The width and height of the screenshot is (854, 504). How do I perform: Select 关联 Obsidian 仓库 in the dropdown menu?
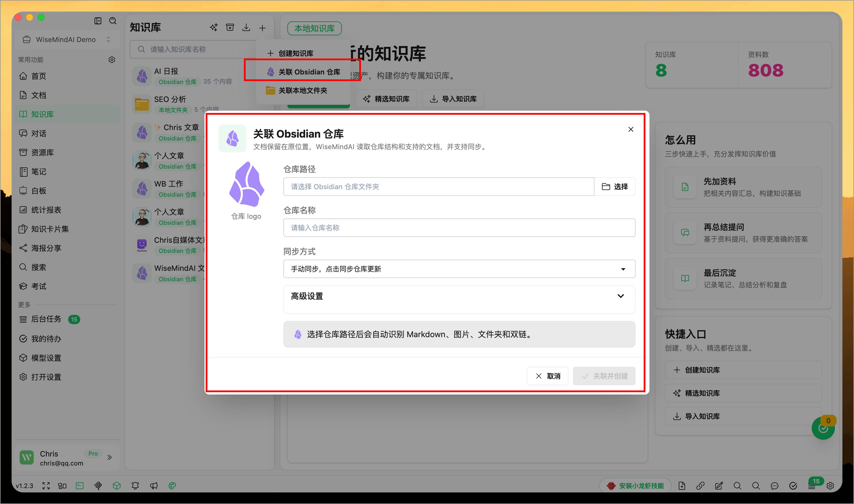pyautogui.click(x=302, y=72)
